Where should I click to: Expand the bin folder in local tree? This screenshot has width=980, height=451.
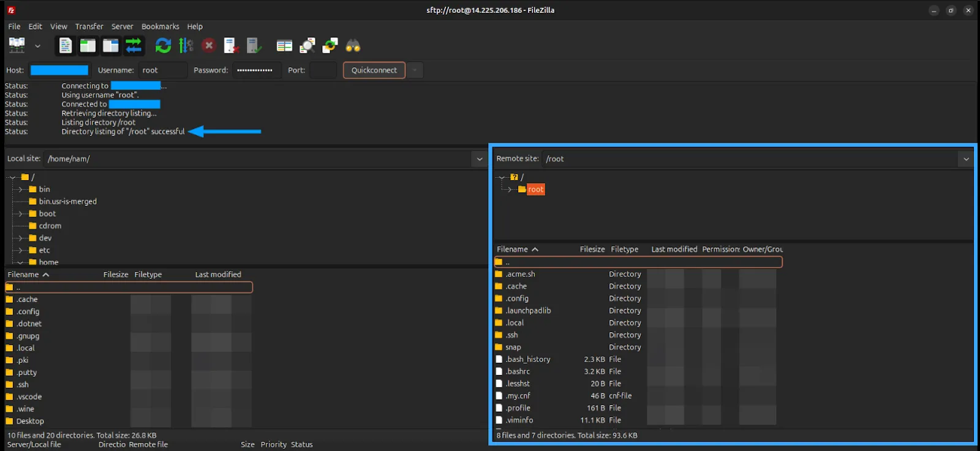pos(20,189)
